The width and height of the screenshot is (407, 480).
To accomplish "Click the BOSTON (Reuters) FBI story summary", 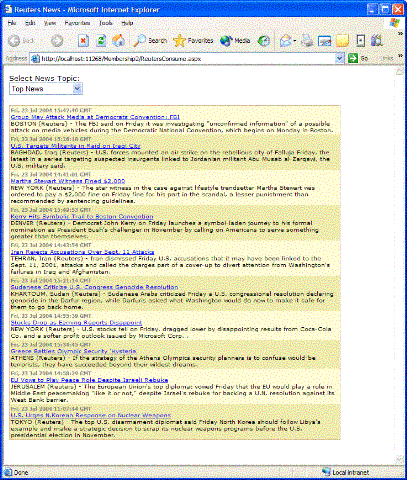I will [172, 127].
